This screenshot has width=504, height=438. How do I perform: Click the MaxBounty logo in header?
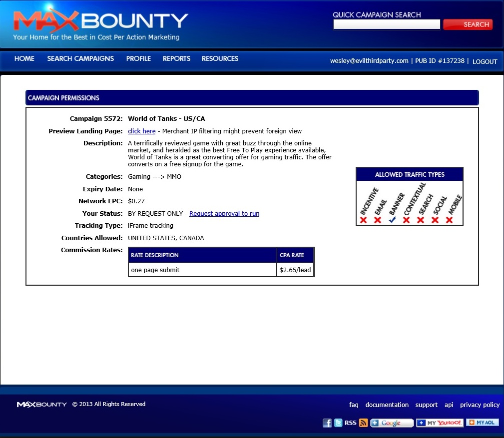point(100,21)
